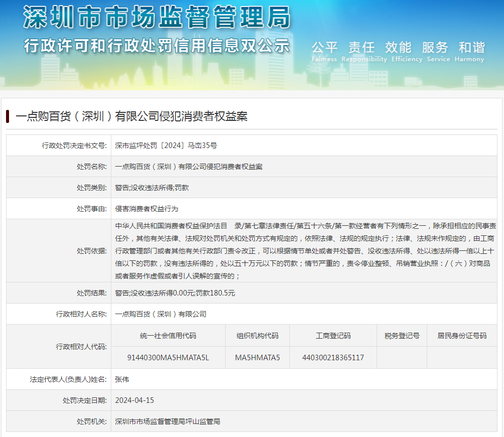This screenshot has height=437, width=504.
Task: Click the 行政相对人名称 value 一点购百货（深圳）有限公司
Action: [160, 314]
